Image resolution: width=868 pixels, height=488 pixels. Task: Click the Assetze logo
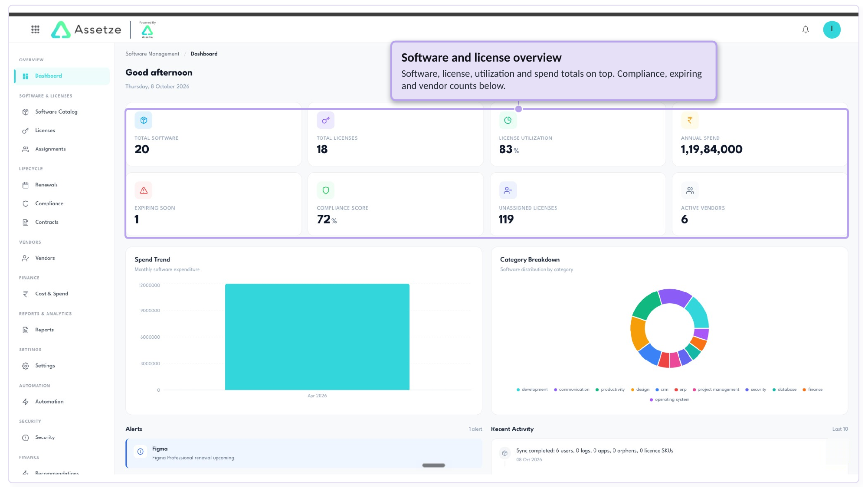86,29
